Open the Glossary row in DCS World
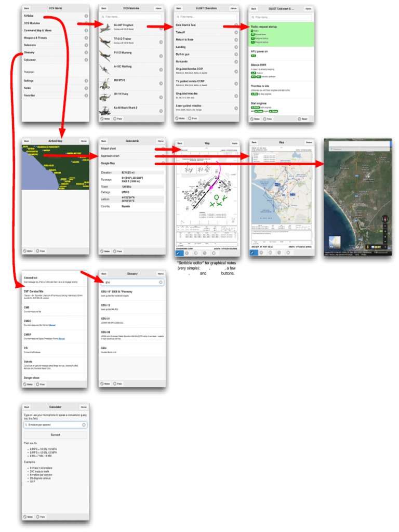Screen dimensions: 399x532 point(55,52)
